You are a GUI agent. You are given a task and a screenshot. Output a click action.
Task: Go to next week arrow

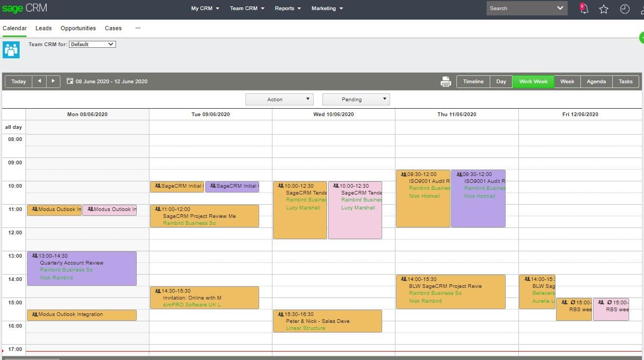tap(53, 81)
